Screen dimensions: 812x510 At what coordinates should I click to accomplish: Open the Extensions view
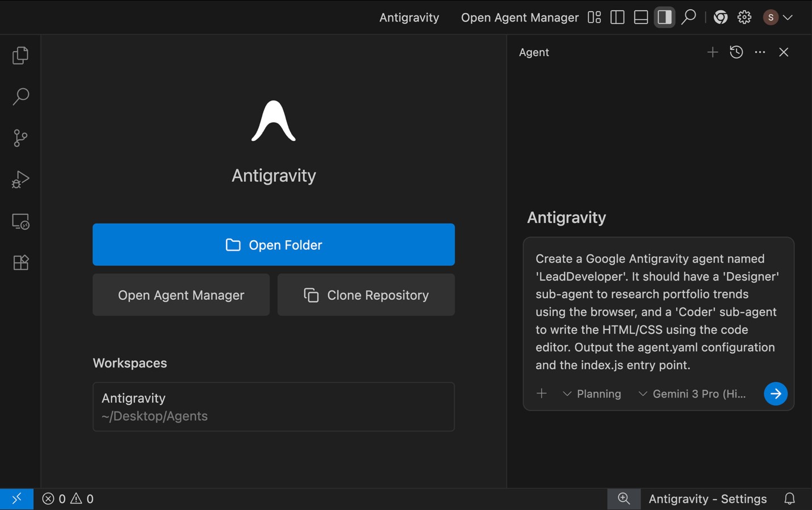pos(20,262)
